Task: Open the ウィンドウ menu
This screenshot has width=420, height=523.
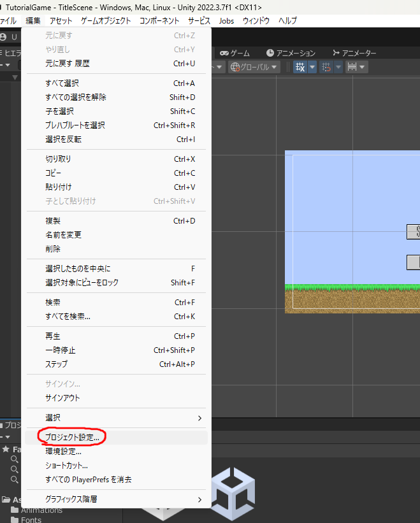Action: click(x=256, y=20)
